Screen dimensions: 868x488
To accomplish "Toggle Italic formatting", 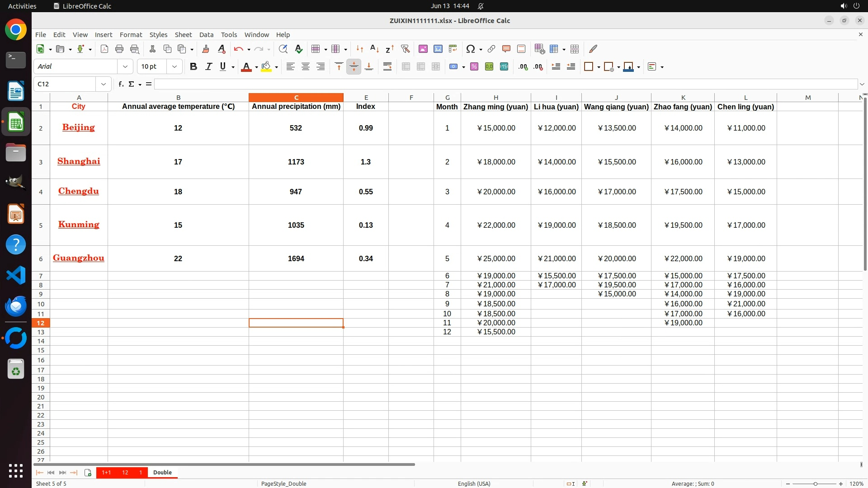I will 208,66.
